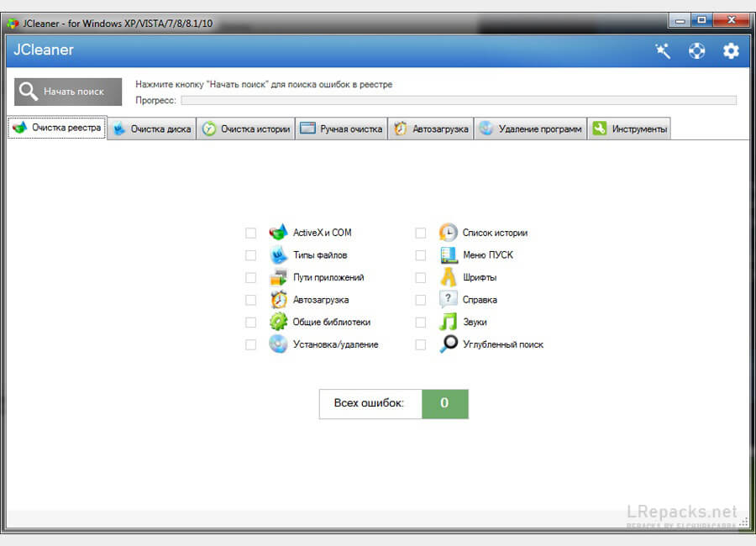Click the Углубленный поиск magnifier icon
This screenshot has height=546, width=756.
(x=449, y=344)
